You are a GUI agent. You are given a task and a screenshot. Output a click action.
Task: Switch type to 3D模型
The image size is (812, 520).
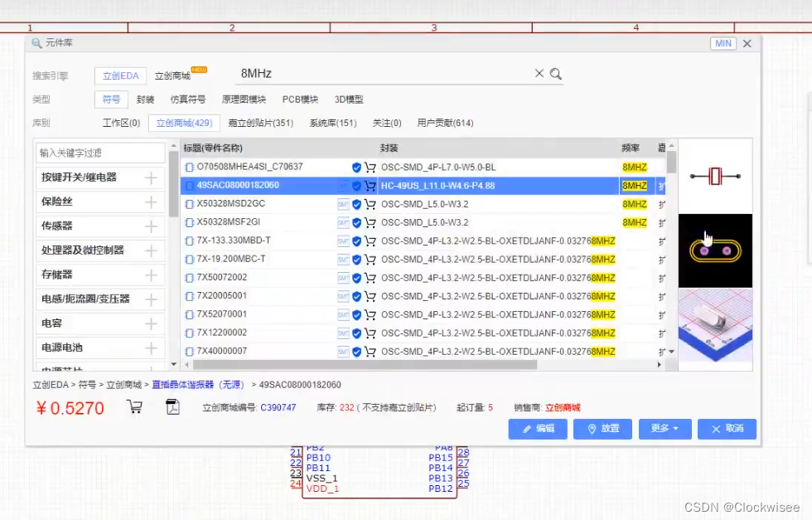pyautogui.click(x=349, y=99)
